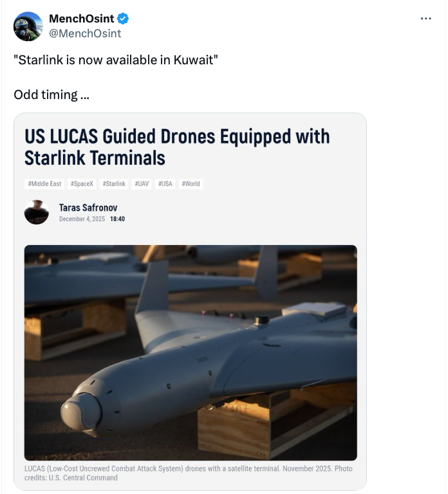Image resolution: width=448 pixels, height=494 pixels.
Task: Open Taras Safronov author name
Action: (x=88, y=207)
